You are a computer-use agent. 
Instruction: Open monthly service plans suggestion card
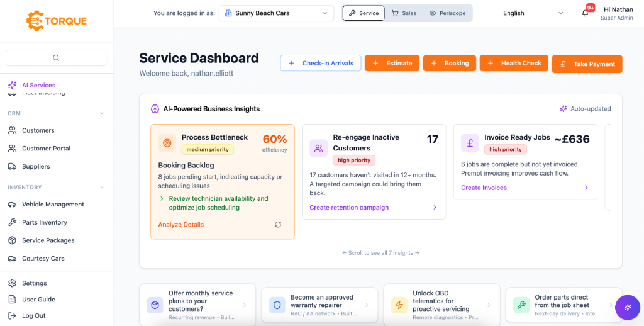[197, 305]
